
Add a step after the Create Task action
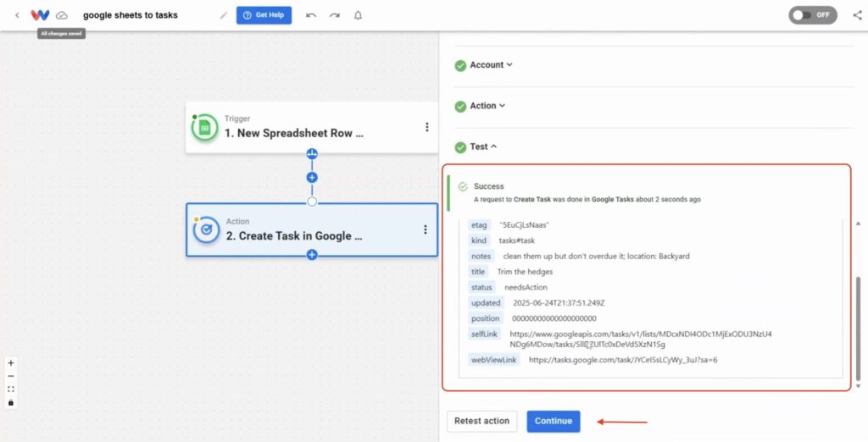tap(312, 255)
